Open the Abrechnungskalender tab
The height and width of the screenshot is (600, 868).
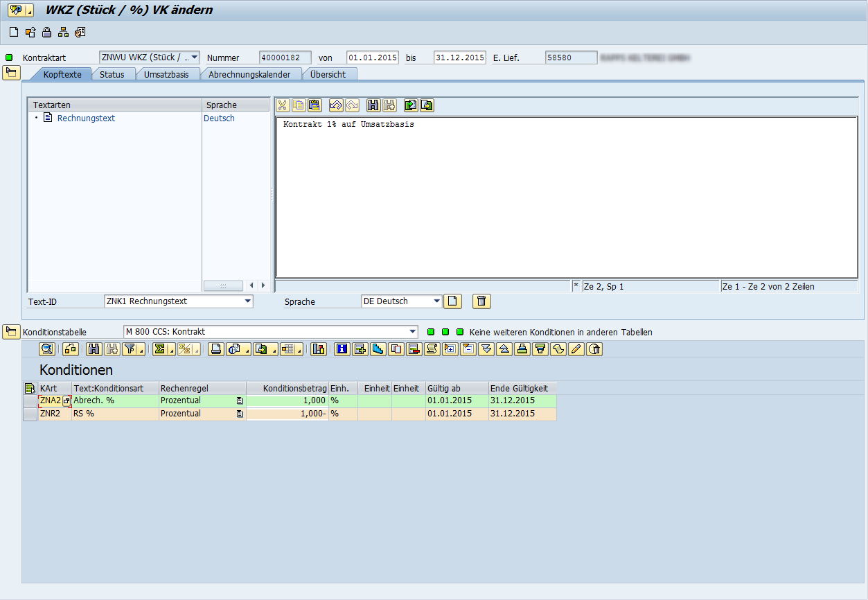[x=249, y=74]
